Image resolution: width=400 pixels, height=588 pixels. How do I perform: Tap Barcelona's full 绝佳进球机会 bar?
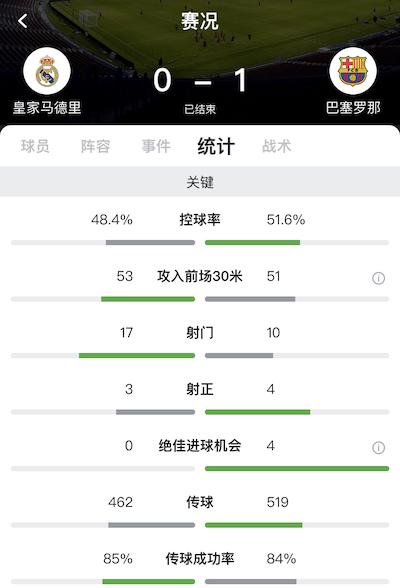[297, 468]
